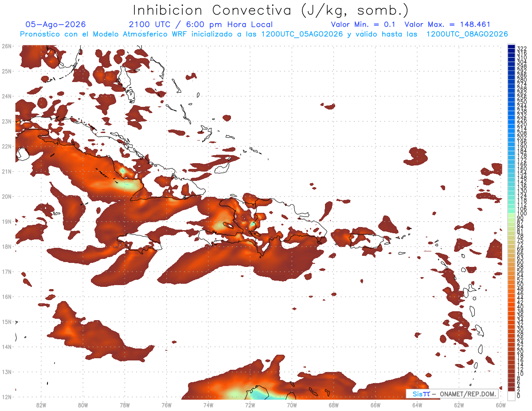This screenshot has width=532, height=411.
Task: Click the colorbar label '20'
Action: [x=520, y=352]
